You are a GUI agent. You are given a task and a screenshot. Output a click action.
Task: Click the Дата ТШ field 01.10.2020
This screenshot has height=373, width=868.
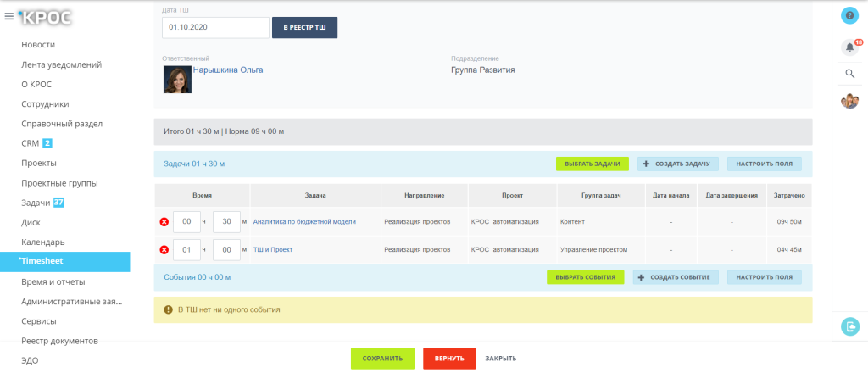216,28
